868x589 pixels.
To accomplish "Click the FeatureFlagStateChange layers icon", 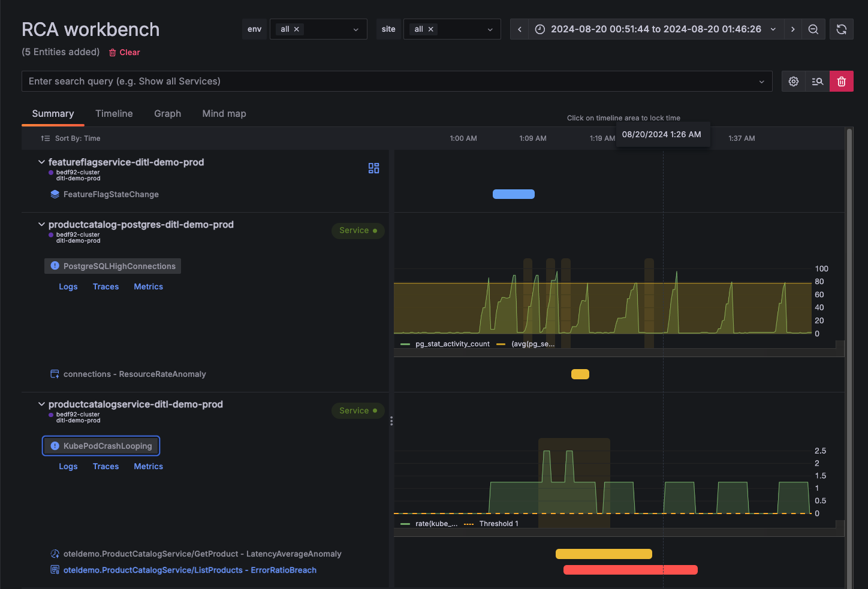I will pos(55,194).
